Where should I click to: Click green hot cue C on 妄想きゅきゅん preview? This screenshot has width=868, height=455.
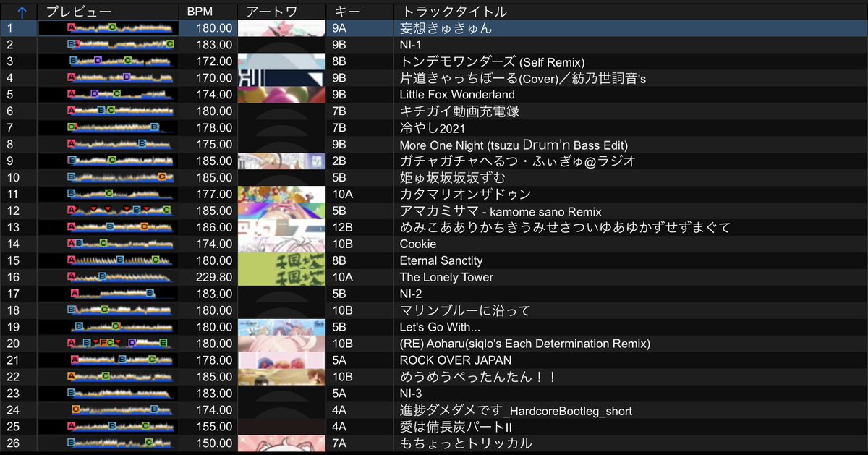pos(111,27)
